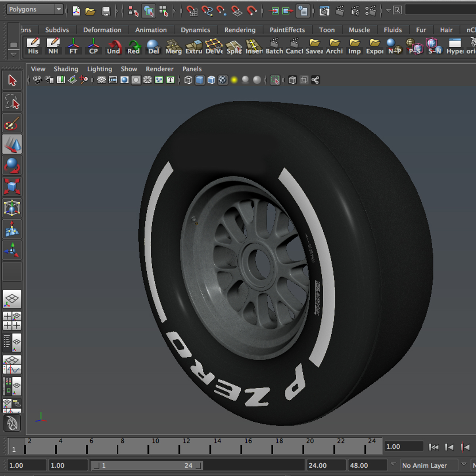The image size is (476, 476).
Task: Open a scene using folder icon
Action: click(90, 11)
